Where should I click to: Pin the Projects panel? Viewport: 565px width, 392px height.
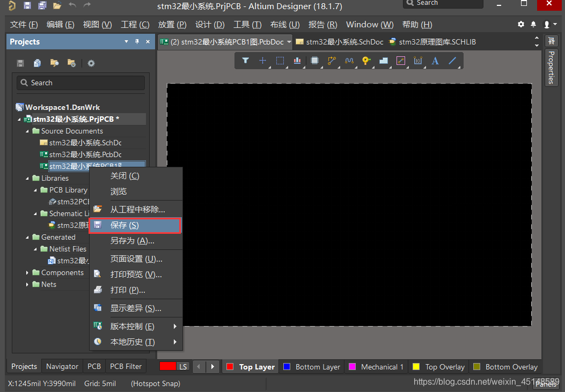137,42
